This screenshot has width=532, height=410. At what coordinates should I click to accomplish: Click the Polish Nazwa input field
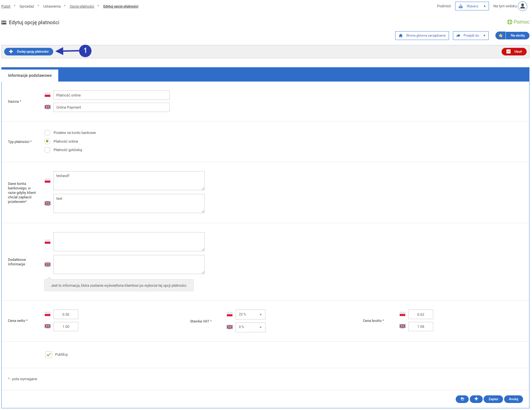coord(111,95)
